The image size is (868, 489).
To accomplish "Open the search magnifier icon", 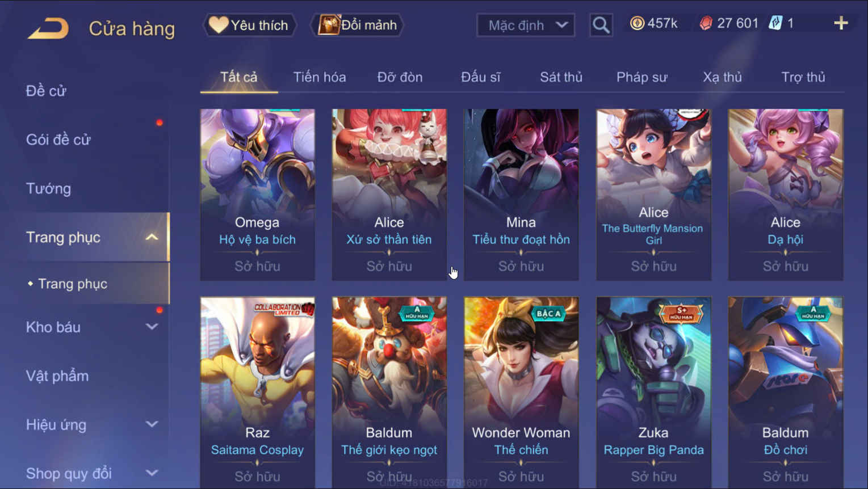I will [601, 26].
